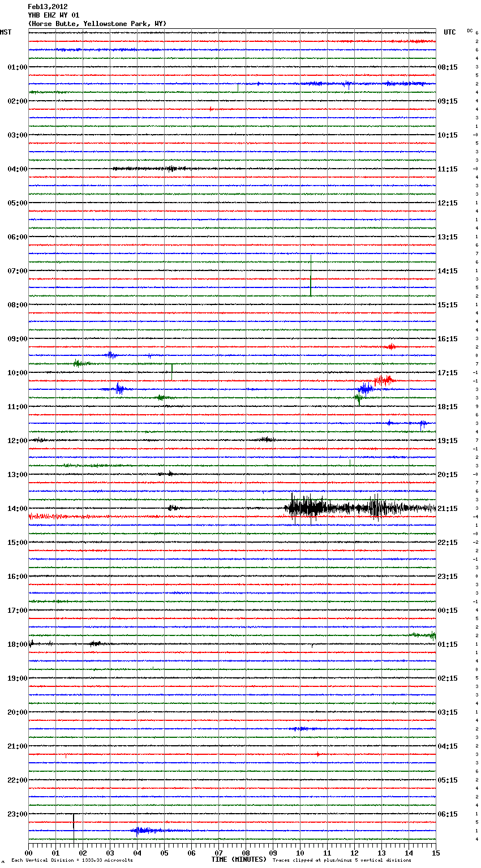Click the "02:15" UTC time label
The image size is (481, 868).
(448, 678)
